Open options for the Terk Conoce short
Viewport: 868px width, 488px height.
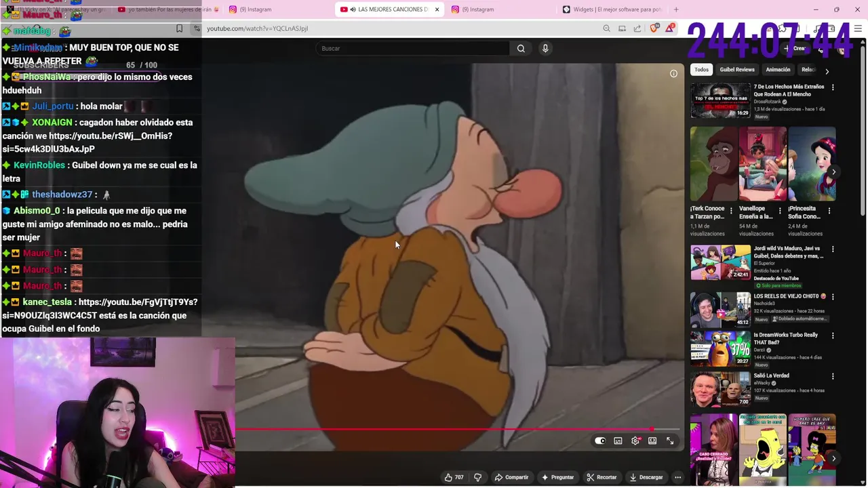click(x=731, y=211)
